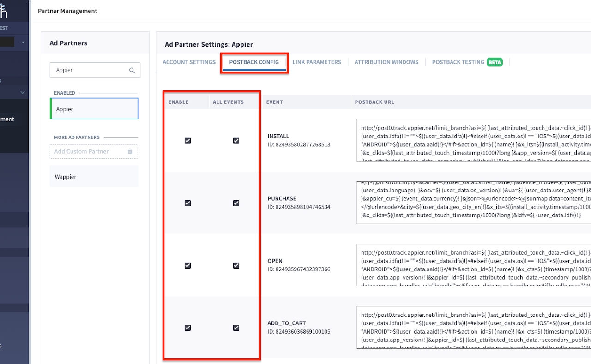This screenshot has height=364, width=591.
Task: Collapse the sidebar section chevron
Action: point(22,92)
